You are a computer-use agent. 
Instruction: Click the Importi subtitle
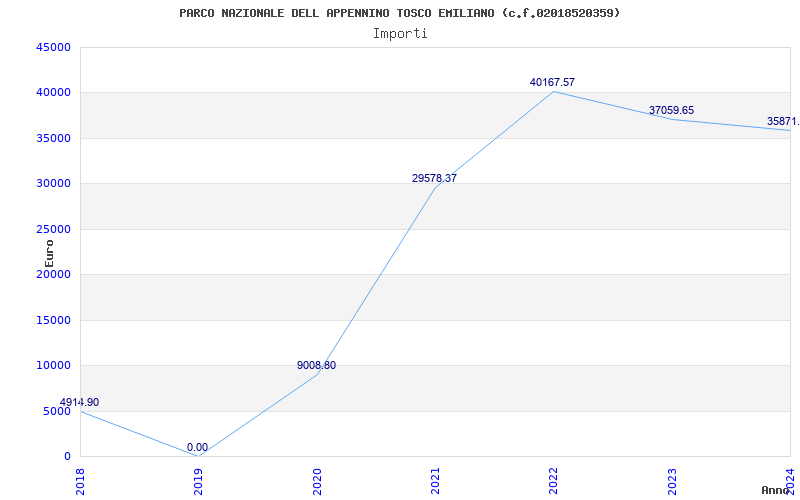[400, 34]
